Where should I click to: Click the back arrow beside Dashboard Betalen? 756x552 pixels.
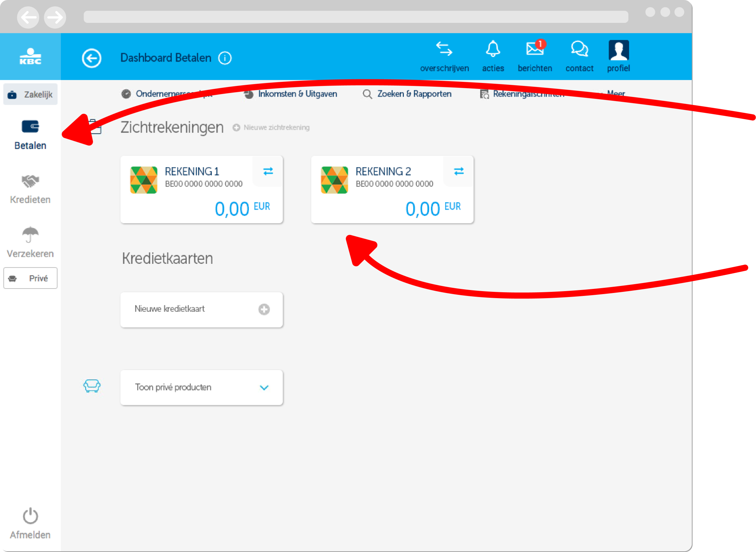pos(92,58)
